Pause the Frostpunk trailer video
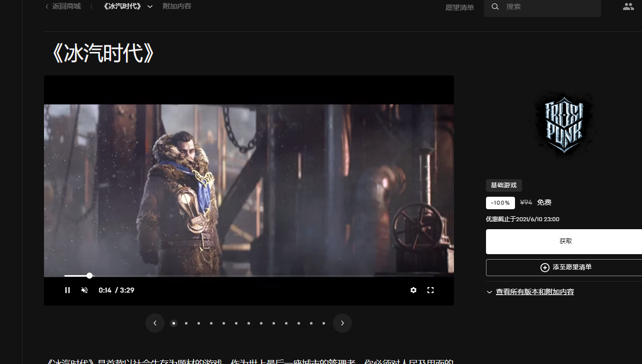The image size is (642, 364). click(x=67, y=290)
